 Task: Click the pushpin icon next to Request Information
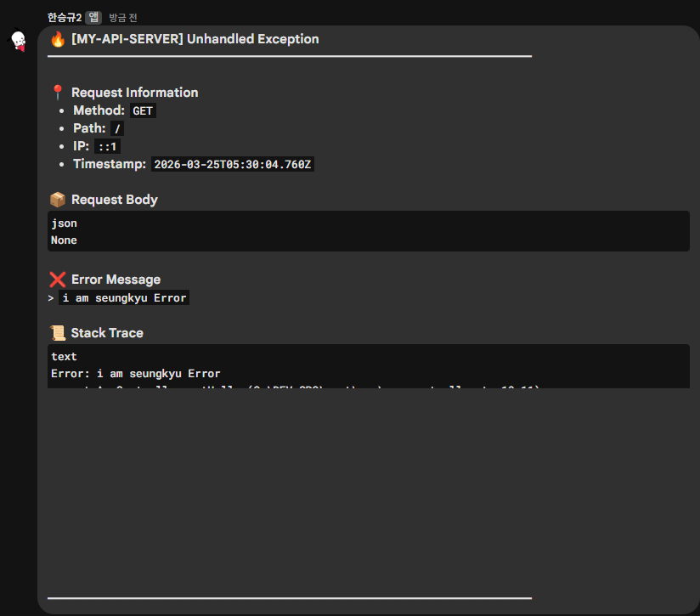[56, 91]
